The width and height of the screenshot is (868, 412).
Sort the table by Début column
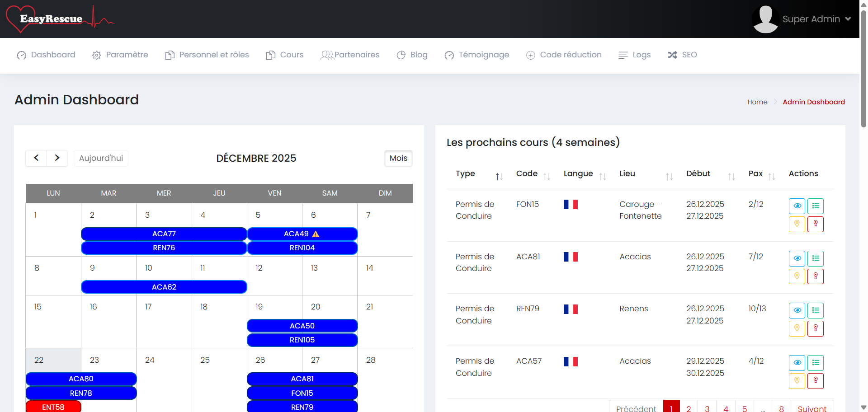tap(731, 177)
